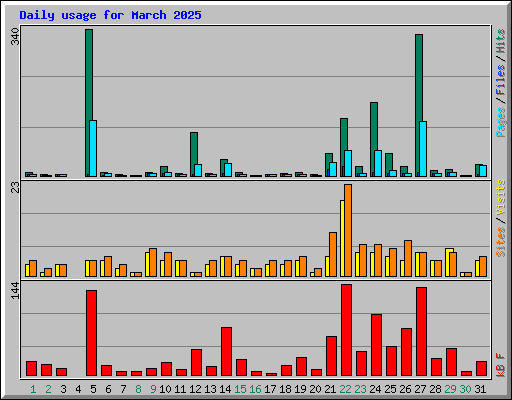Click the 'Daily usage for March 2025' title
The image size is (512, 400).
pyautogui.click(x=110, y=15)
